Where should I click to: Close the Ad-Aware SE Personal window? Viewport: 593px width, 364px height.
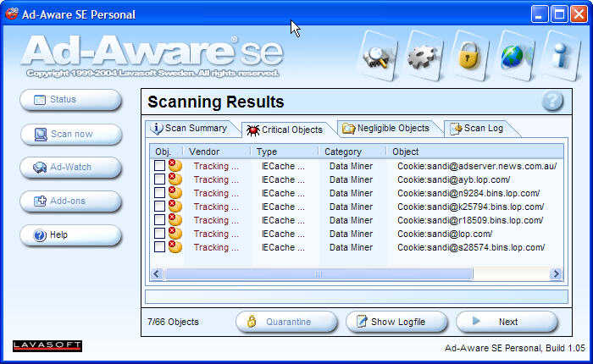[579, 14]
